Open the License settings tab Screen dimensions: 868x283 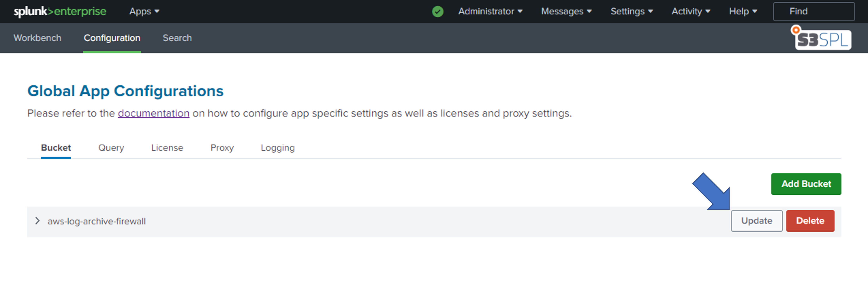(x=167, y=148)
